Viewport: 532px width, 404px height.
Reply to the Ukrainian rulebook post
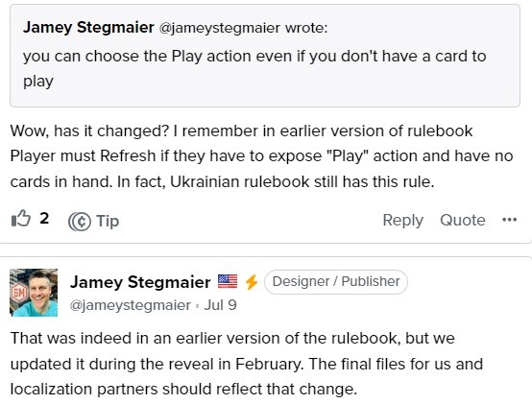click(402, 221)
